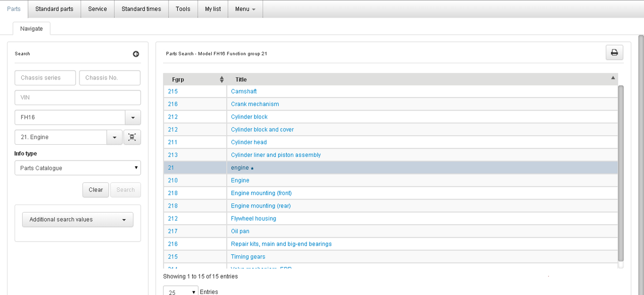This screenshot has width=644, height=295.
Task: Open the Cylinder head link
Action: [x=249, y=142]
